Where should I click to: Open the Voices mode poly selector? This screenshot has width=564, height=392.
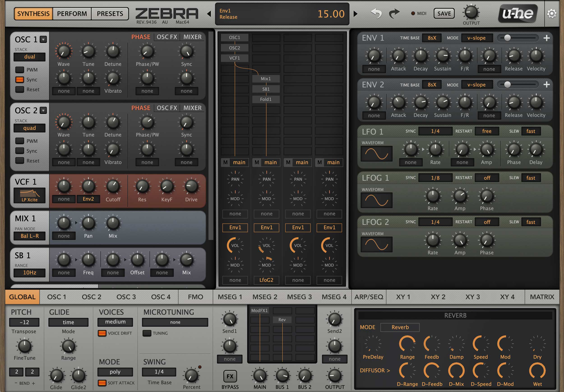115,372
